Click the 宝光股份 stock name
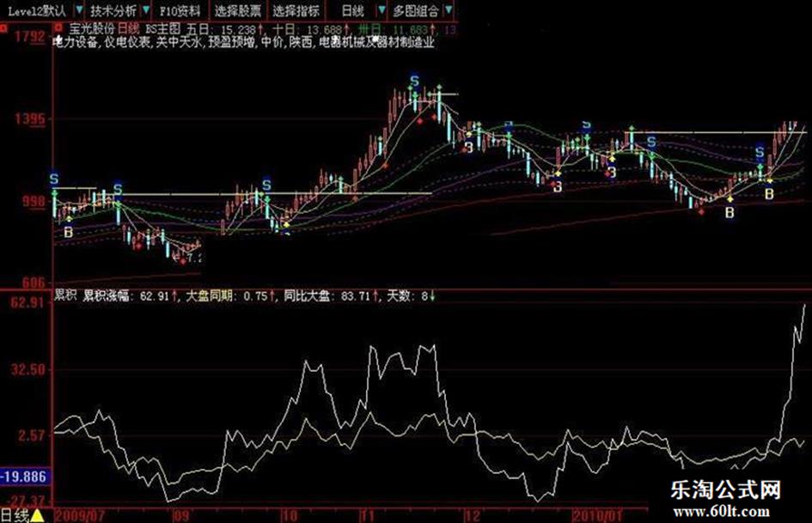The image size is (812, 523). pos(92,28)
